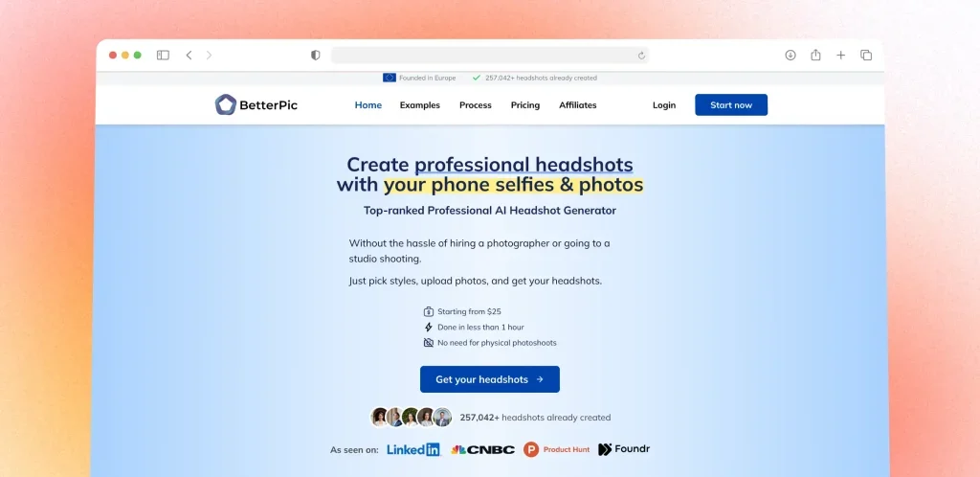
Task: Click the Get your headshots button
Action: click(490, 379)
